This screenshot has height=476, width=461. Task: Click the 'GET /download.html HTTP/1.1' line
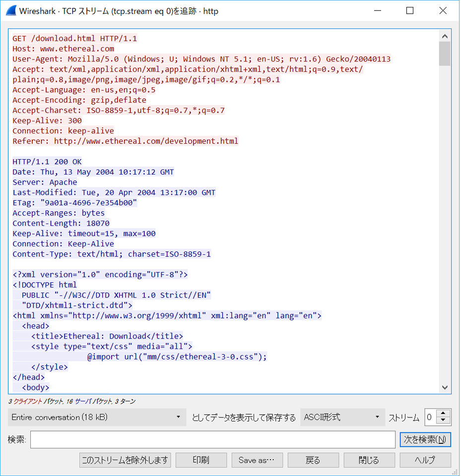(x=75, y=39)
